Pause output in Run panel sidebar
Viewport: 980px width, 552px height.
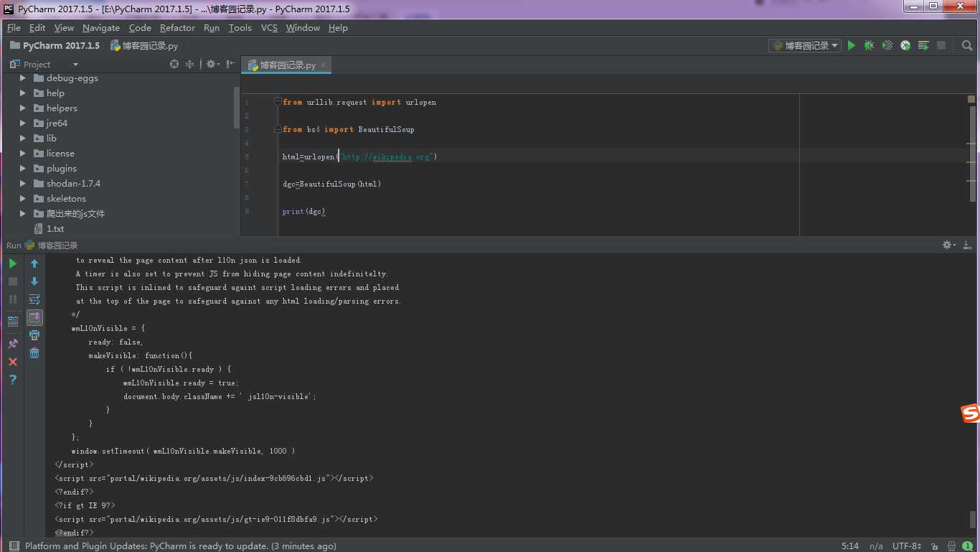coord(13,299)
